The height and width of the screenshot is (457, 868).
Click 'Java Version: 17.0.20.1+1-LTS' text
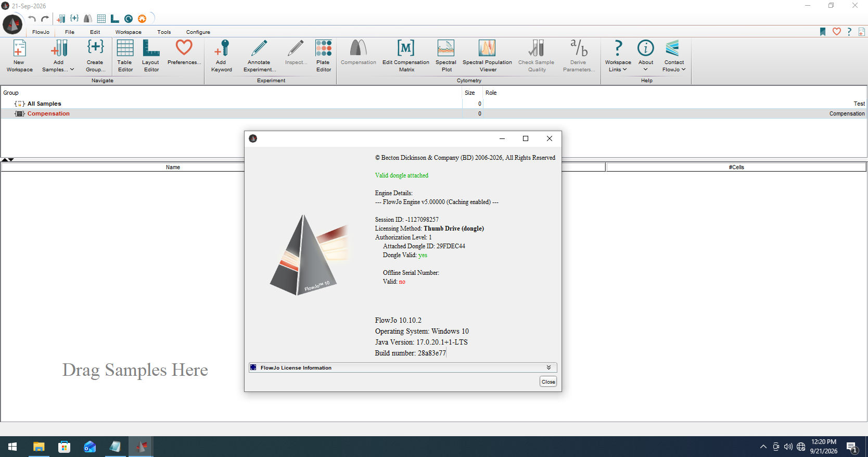pyautogui.click(x=422, y=342)
